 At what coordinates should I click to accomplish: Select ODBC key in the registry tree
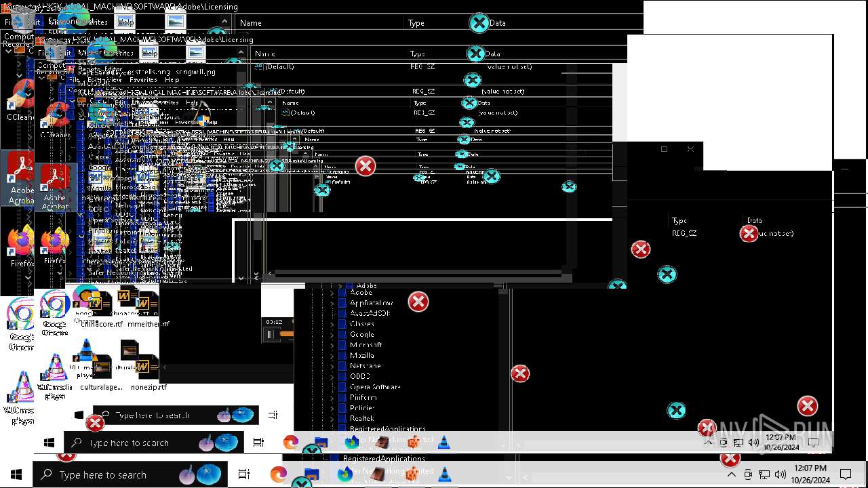359,376
